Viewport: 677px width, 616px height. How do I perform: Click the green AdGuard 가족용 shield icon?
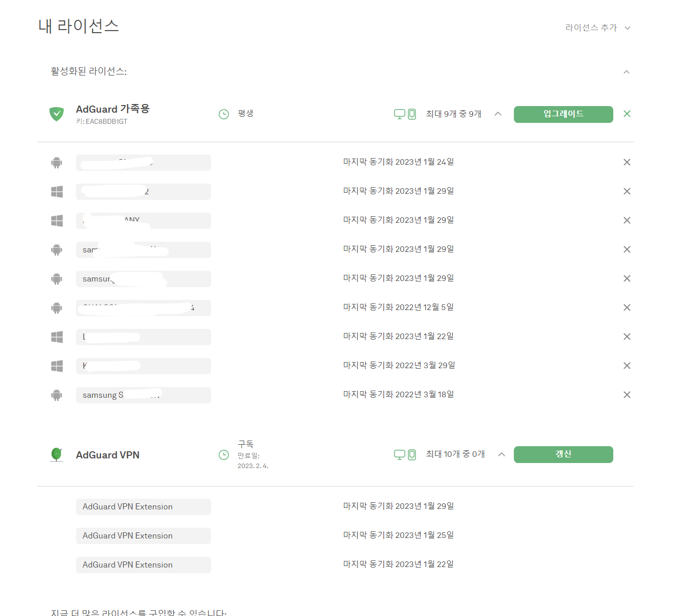click(57, 114)
